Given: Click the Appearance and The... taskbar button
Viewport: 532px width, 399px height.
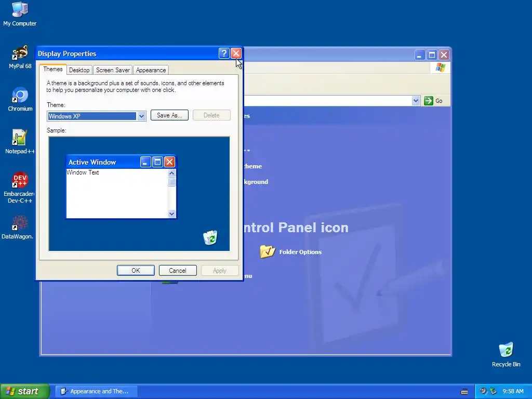Looking at the screenshot, I should [x=96, y=391].
